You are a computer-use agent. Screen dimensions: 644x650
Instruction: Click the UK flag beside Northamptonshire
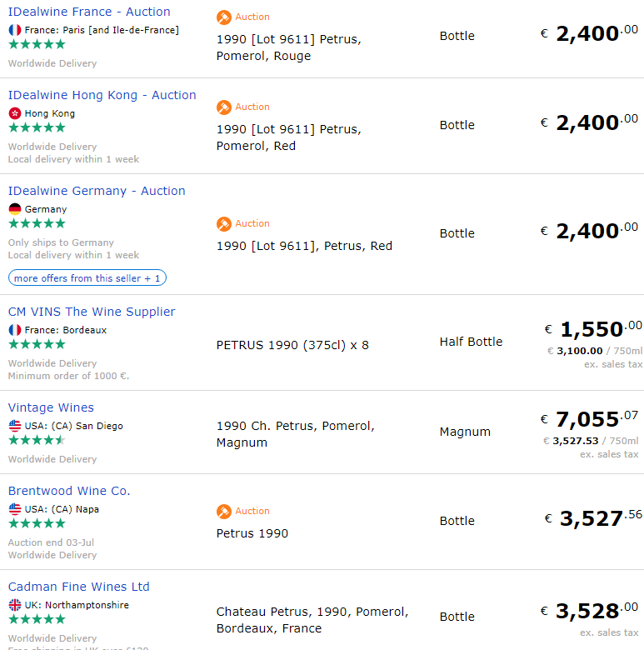[x=15, y=605]
